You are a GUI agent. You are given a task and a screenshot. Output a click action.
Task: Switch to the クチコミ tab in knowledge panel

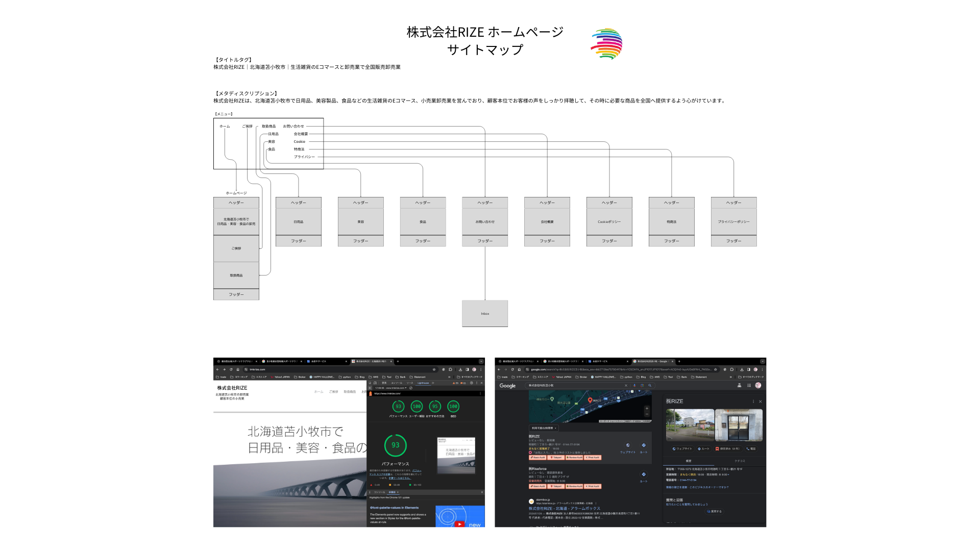point(740,461)
